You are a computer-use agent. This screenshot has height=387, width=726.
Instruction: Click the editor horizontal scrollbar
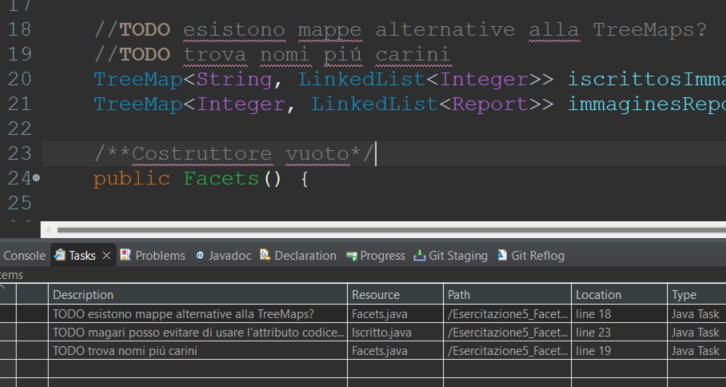383,230
